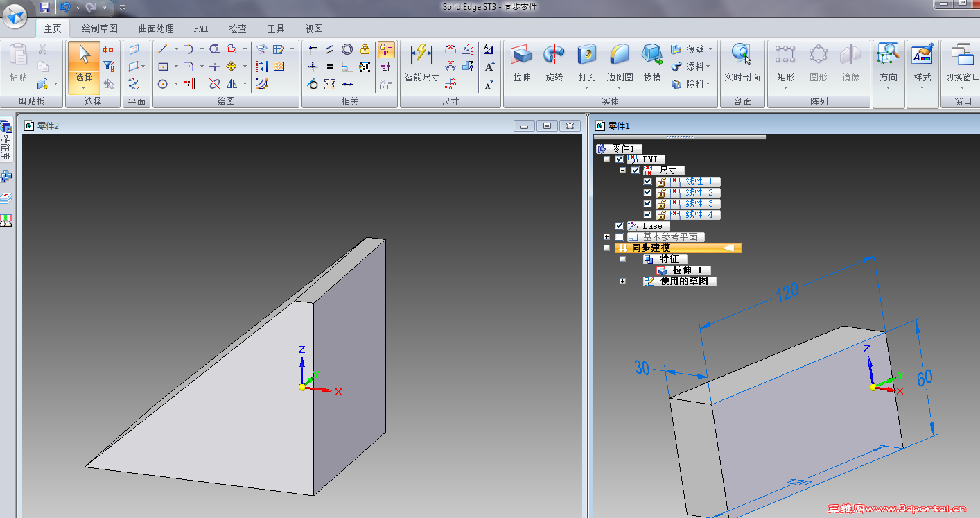
Task: Uncheck the 线性 4 dimension checkbox
Action: click(648, 215)
